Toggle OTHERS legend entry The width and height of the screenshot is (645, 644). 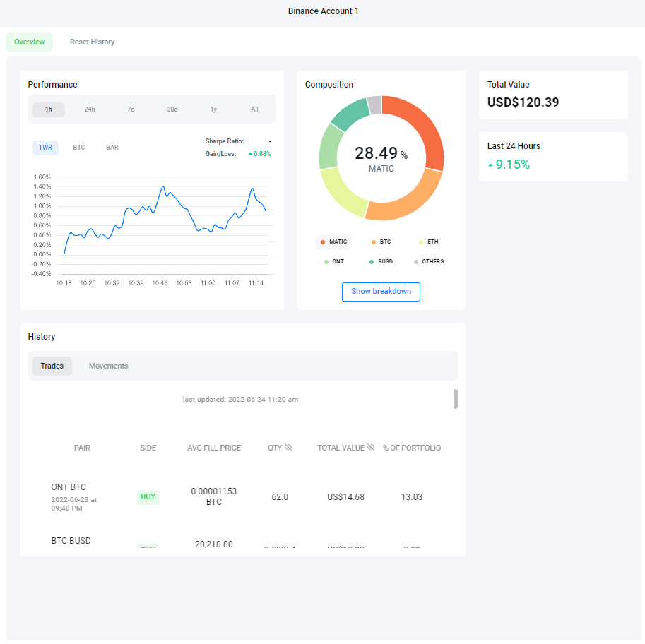tap(429, 261)
